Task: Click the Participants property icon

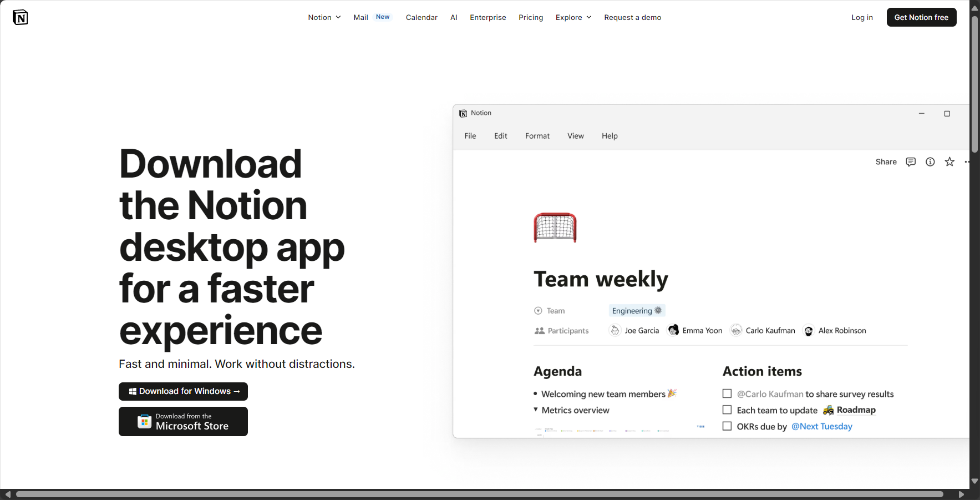Action: pyautogui.click(x=539, y=331)
